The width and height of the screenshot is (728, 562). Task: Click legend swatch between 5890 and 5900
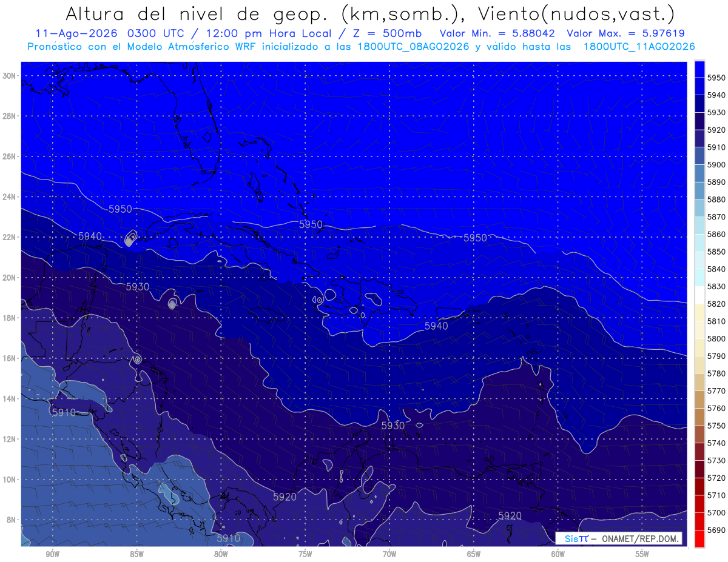pyautogui.click(x=699, y=173)
